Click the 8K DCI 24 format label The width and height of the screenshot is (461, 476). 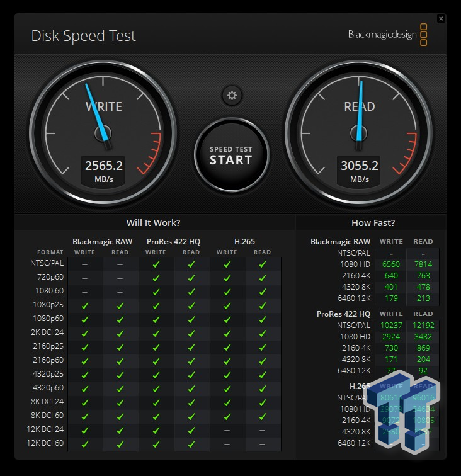pos(47,401)
